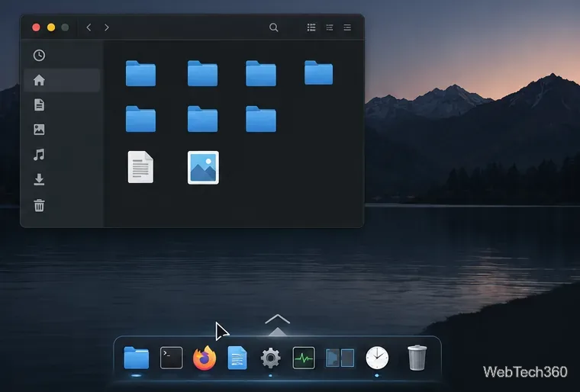Screen dimensions: 580x392
Task: Select the Home icon in the sidebar
Action: (39, 80)
